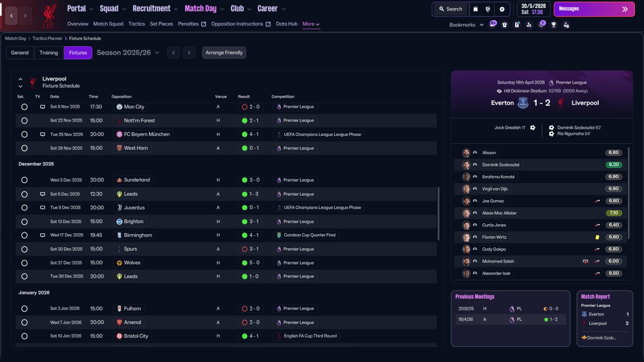
Task: Open the world globe icon in top bar
Action: click(x=488, y=9)
